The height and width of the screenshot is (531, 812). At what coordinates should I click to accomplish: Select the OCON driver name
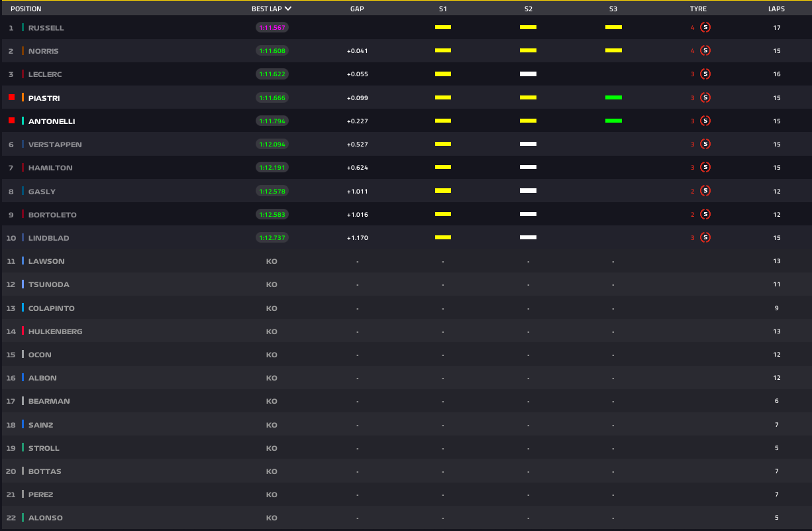click(40, 355)
